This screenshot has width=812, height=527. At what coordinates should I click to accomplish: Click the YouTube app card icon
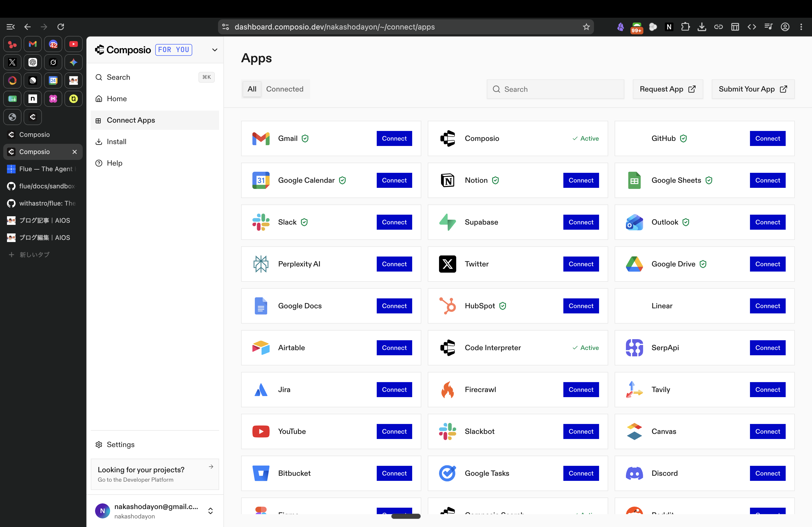point(261,431)
